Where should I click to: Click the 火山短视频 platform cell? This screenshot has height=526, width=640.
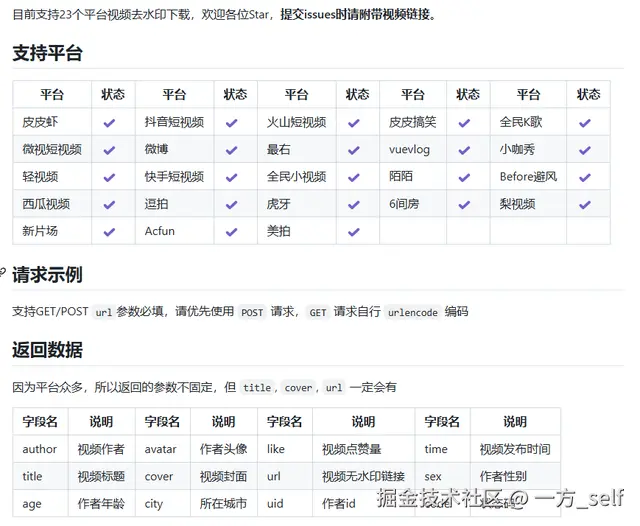[x=296, y=122]
